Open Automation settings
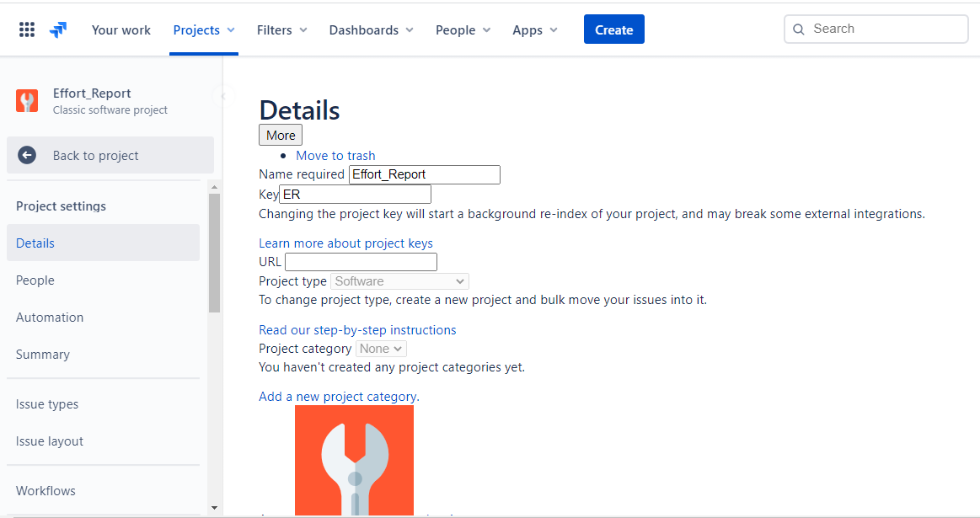 click(103, 318)
